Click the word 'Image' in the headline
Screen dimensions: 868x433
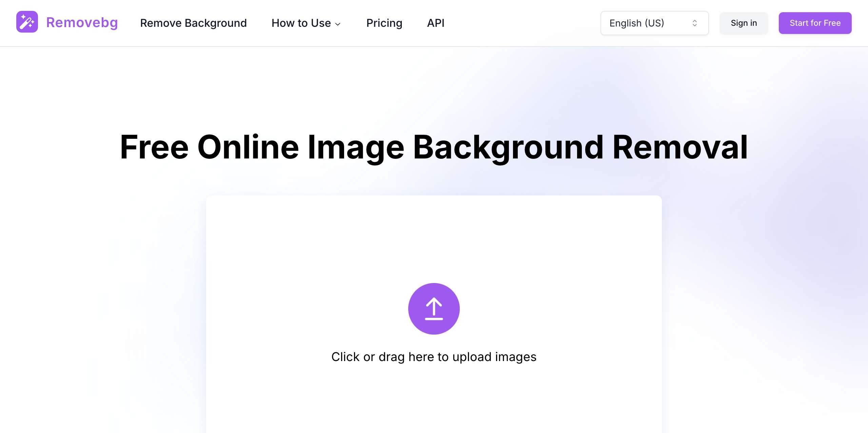[356, 147]
